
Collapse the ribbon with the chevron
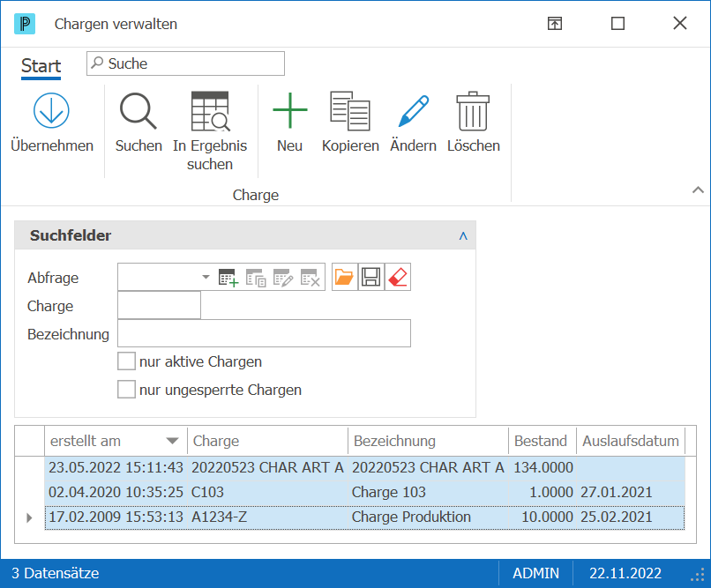698,190
